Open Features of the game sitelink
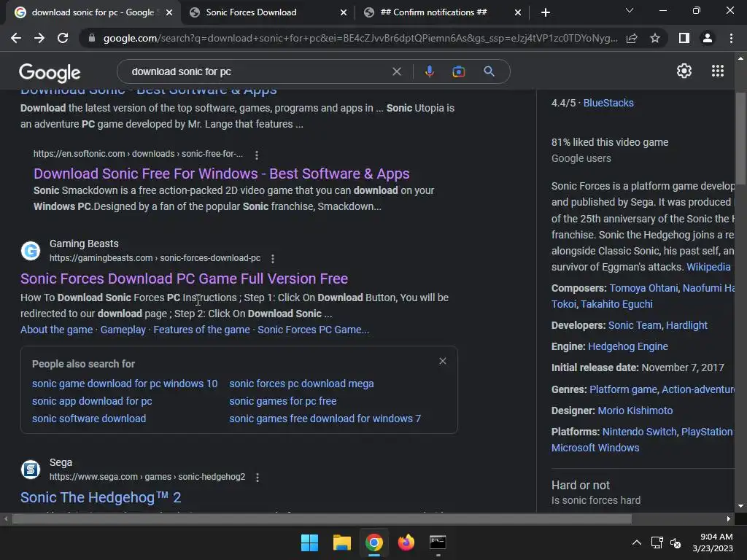 click(x=201, y=330)
